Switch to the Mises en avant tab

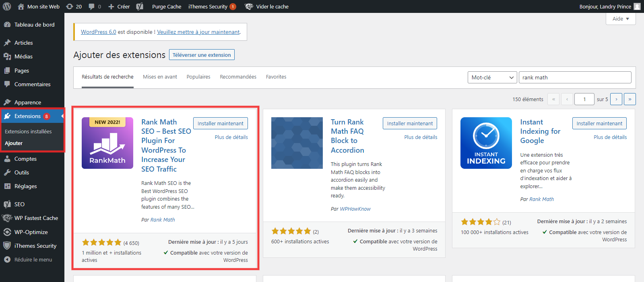pos(160,77)
